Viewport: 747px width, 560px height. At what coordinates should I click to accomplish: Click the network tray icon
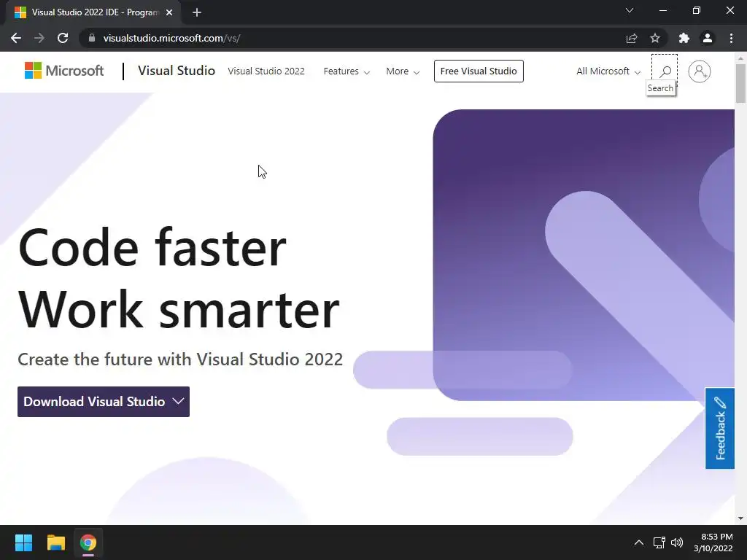659,542
